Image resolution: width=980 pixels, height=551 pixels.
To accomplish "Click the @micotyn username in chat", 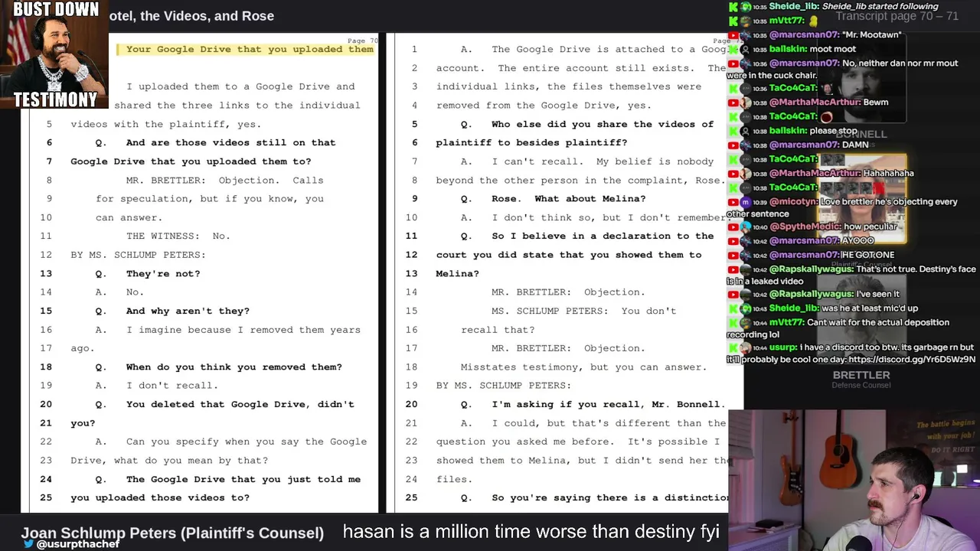I will coord(794,202).
